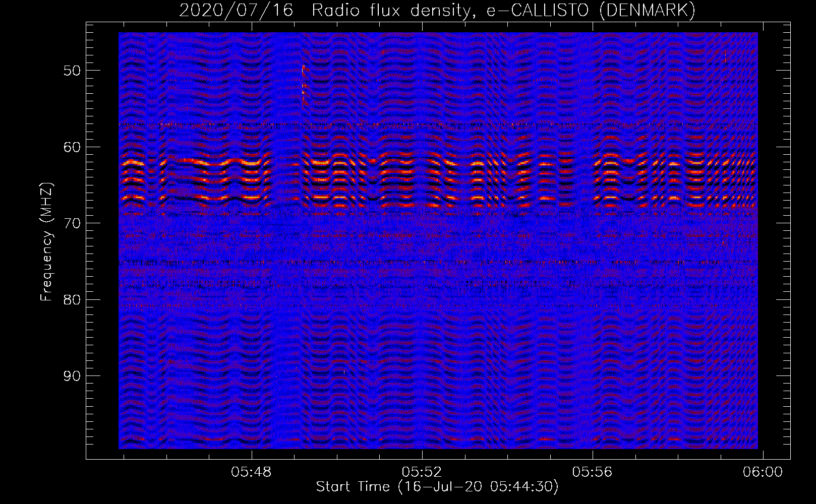Click the 60 frequency tick label
The width and height of the screenshot is (816, 504).
(72, 147)
